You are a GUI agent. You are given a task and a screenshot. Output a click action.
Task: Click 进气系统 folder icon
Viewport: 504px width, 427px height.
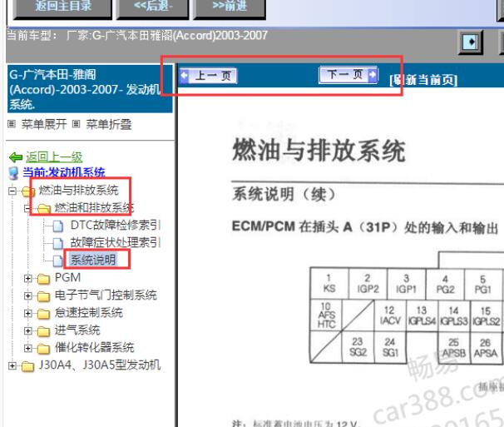43,330
